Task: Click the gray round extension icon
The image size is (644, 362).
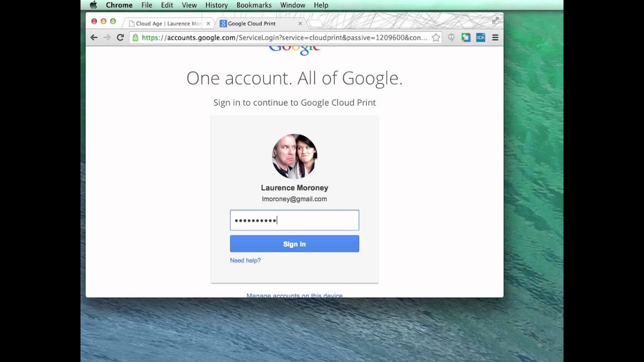Action: click(451, 38)
